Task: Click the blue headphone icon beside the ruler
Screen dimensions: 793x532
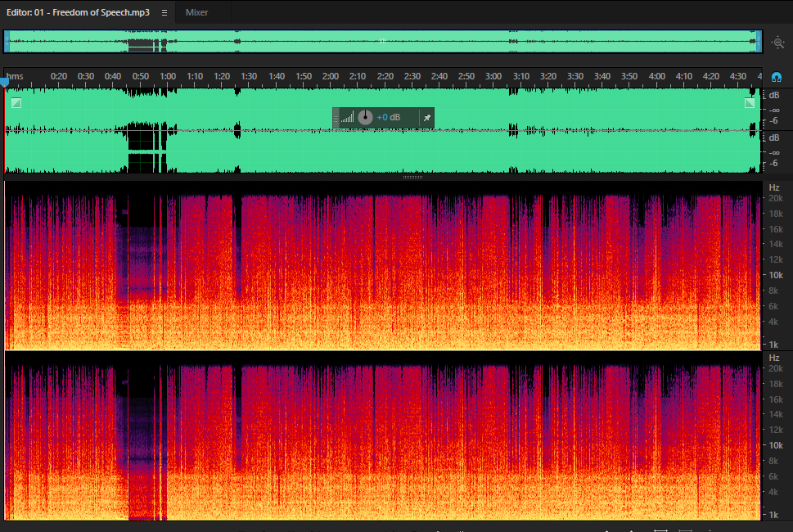Action: pos(777,77)
